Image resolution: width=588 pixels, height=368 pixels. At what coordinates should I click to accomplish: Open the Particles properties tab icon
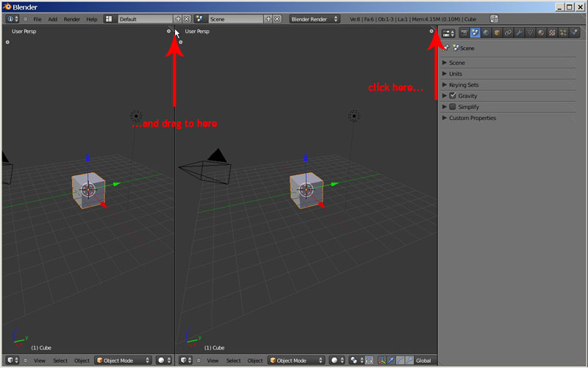click(x=563, y=33)
